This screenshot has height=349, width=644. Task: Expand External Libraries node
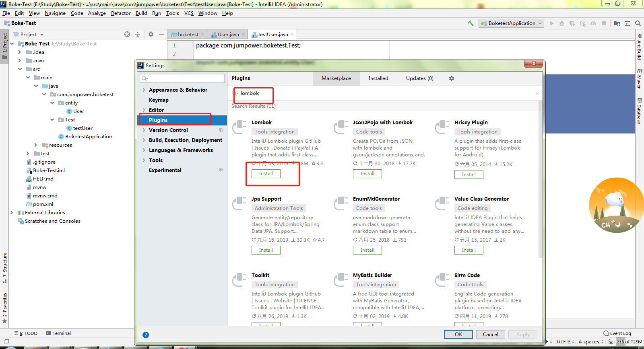coord(12,213)
